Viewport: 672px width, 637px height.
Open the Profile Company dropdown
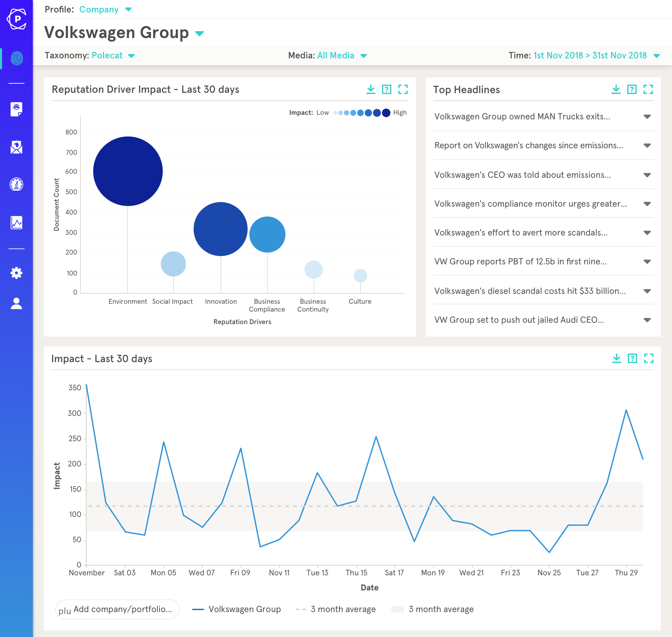(x=105, y=9)
